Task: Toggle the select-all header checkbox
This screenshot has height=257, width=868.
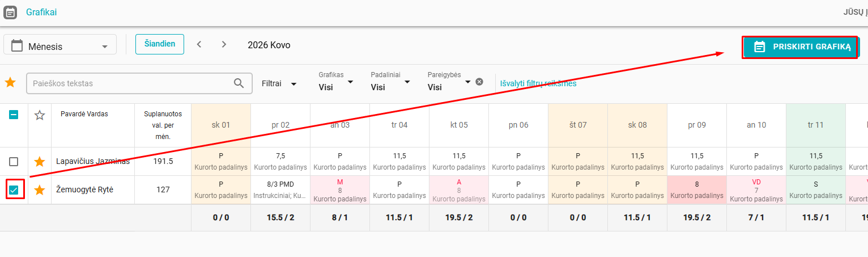Action: pyautogui.click(x=14, y=115)
